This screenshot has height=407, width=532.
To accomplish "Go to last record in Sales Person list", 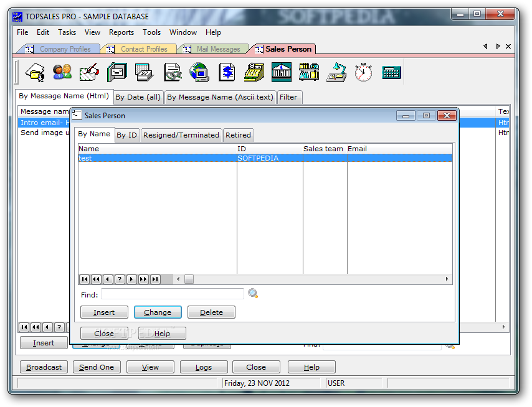I will [155, 279].
